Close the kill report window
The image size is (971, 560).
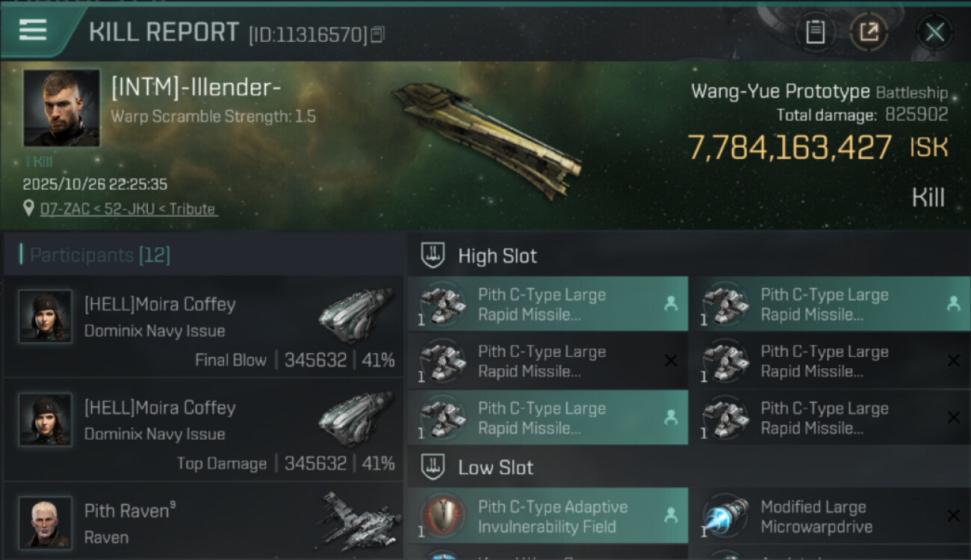(934, 32)
